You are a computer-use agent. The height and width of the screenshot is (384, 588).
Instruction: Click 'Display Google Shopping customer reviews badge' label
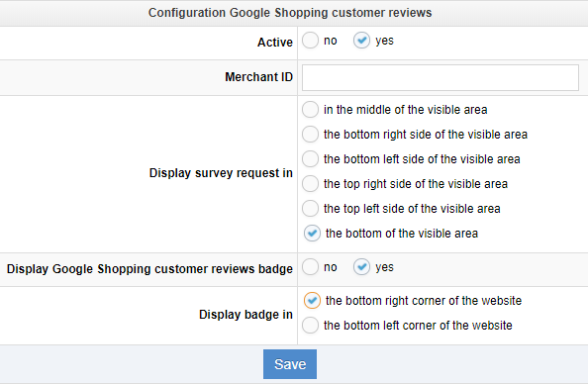149,269
